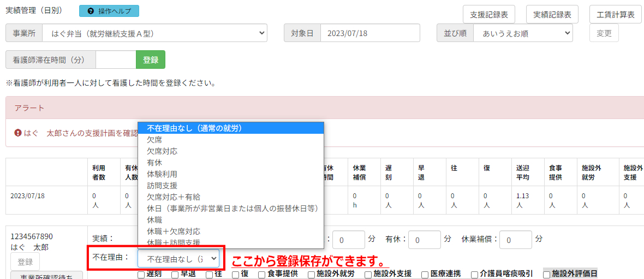This screenshot has height=279, width=644.
Task: Choose 有休 in the dropdown list
Action: [154, 163]
